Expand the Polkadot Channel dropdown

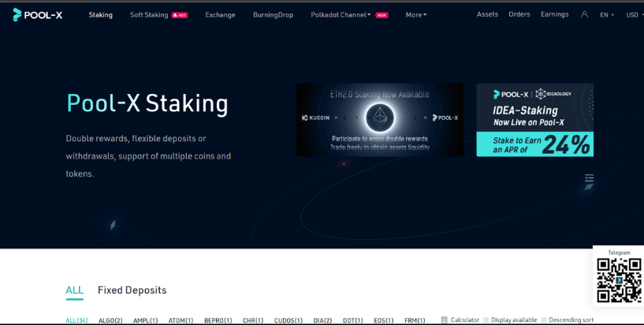(x=341, y=15)
